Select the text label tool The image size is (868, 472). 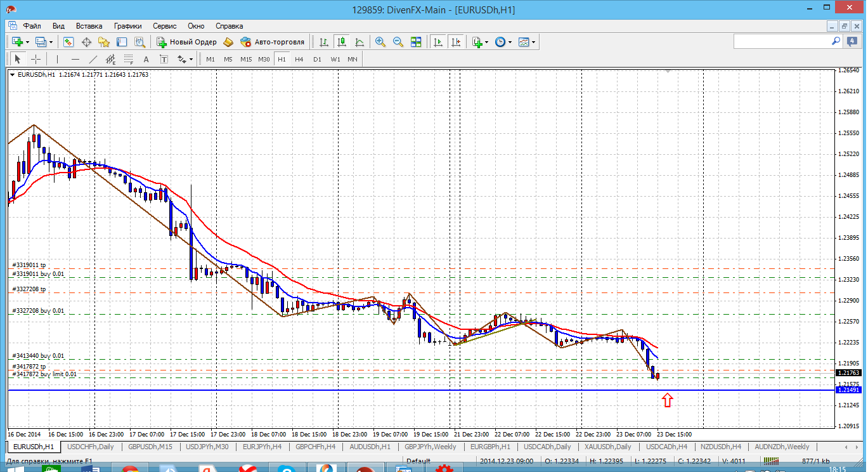pos(146,59)
